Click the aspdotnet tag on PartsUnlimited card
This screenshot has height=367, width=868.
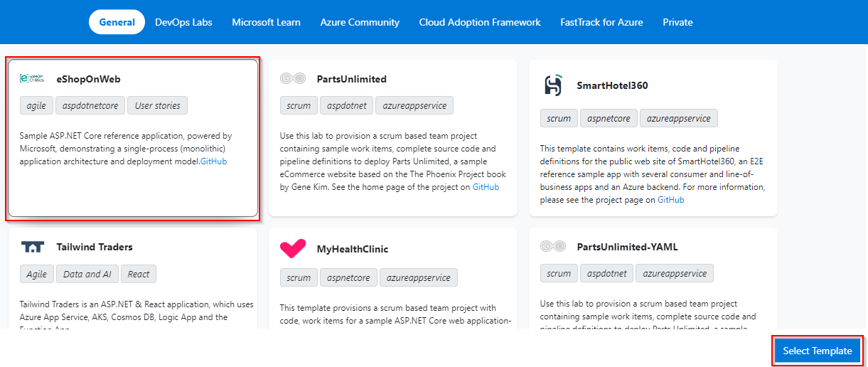pos(346,105)
